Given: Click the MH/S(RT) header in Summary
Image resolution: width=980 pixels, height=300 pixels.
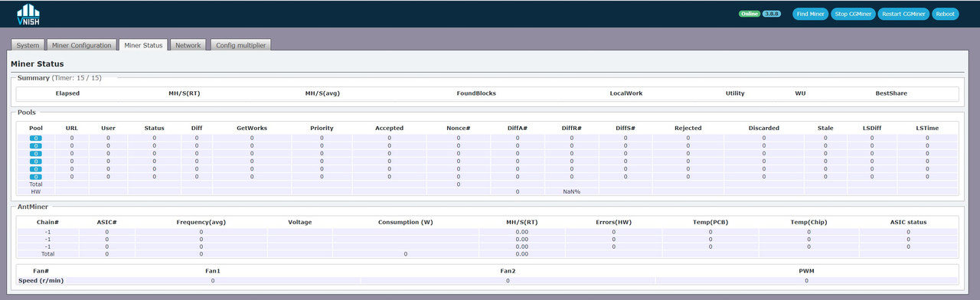Looking at the screenshot, I should tap(185, 93).
